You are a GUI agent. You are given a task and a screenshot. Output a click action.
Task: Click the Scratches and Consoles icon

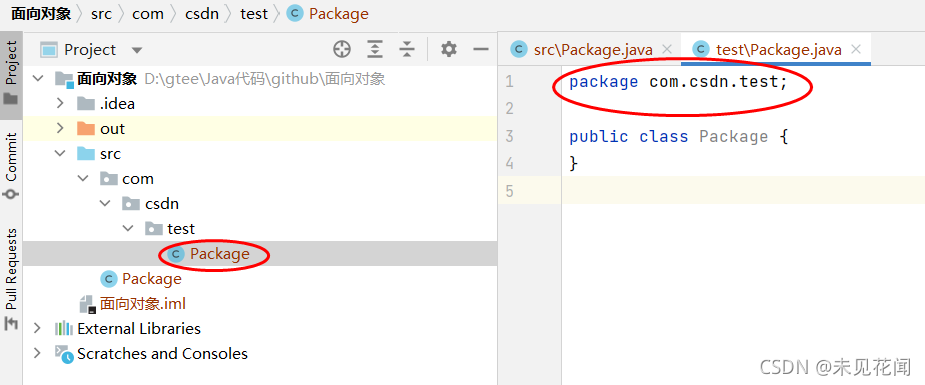pos(64,354)
